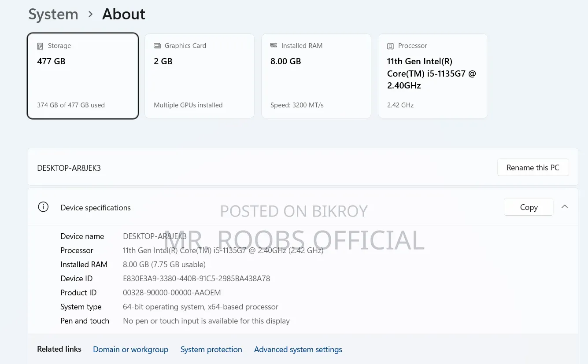Select the Processor value in specifications

click(x=223, y=250)
